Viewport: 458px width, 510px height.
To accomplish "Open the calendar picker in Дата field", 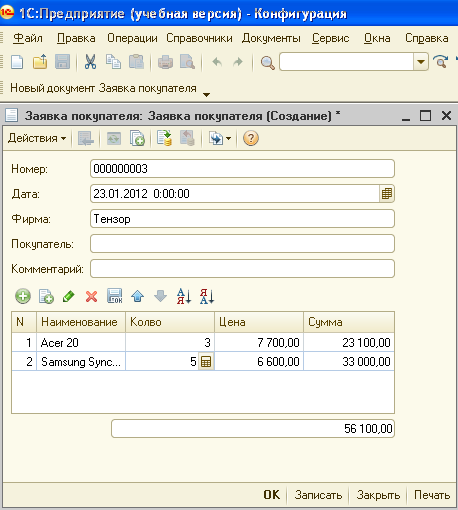I will pyautogui.click(x=387, y=194).
